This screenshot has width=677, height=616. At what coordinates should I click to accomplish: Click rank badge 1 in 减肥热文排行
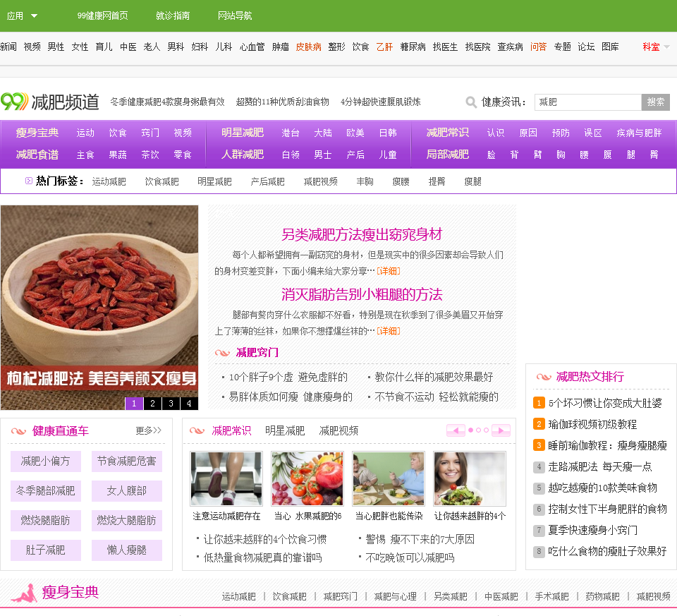pos(539,403)
